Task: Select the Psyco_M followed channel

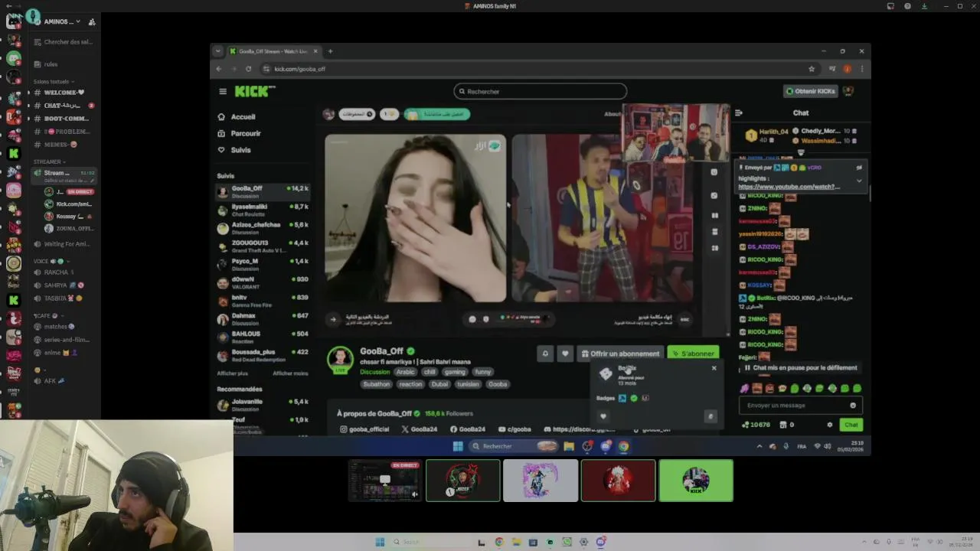Action: point(263,265)
